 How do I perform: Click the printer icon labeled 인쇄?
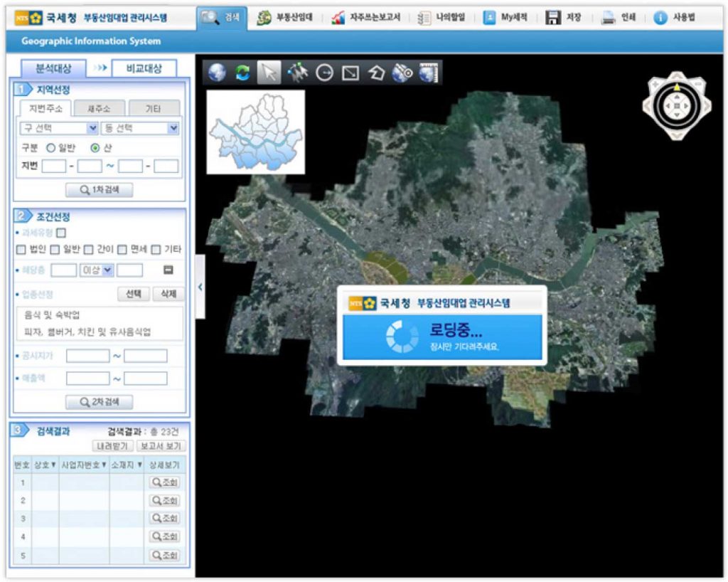point(608,18)
